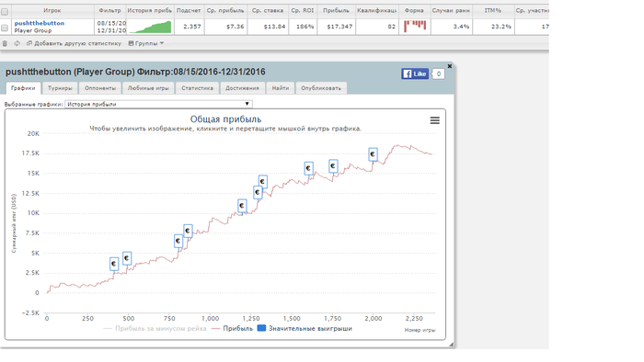Click the red Форма bar chart thumbnail
Screen dimensions: 644x362
coord(415,27)
